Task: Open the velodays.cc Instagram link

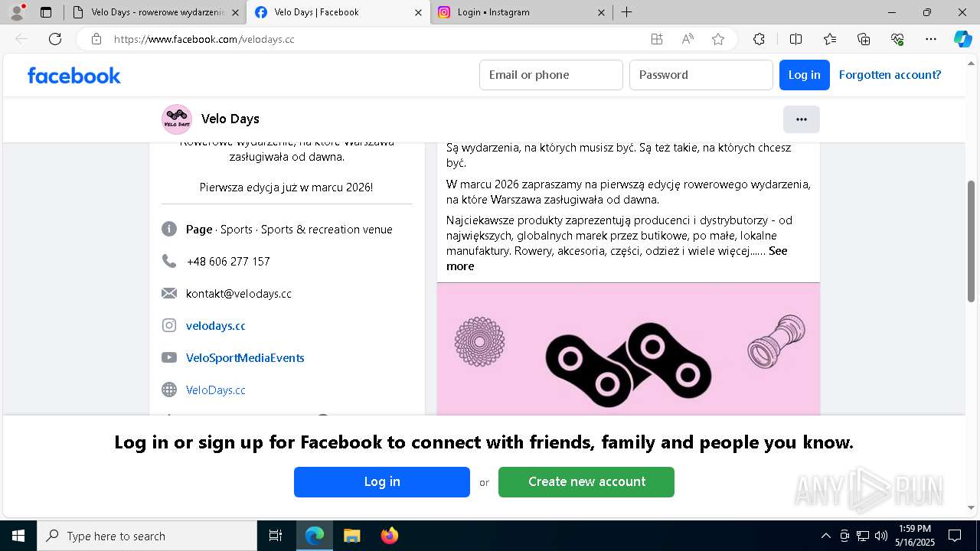Action: click(216, 325)
